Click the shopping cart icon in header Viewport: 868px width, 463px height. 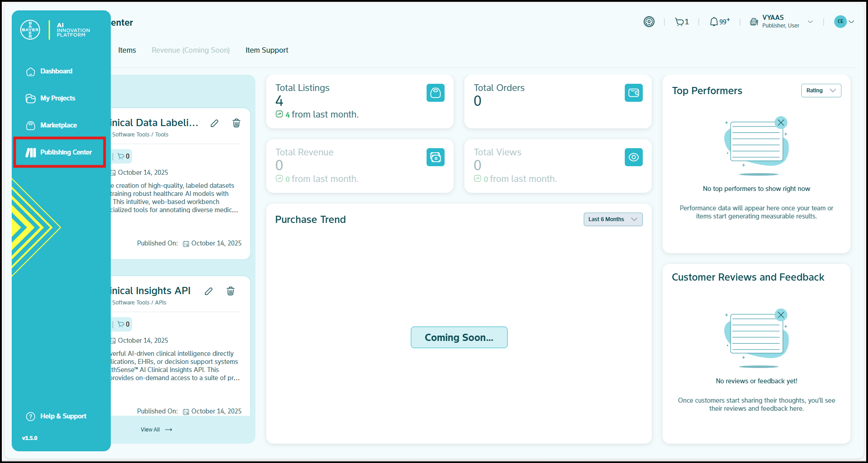(679, 22)
